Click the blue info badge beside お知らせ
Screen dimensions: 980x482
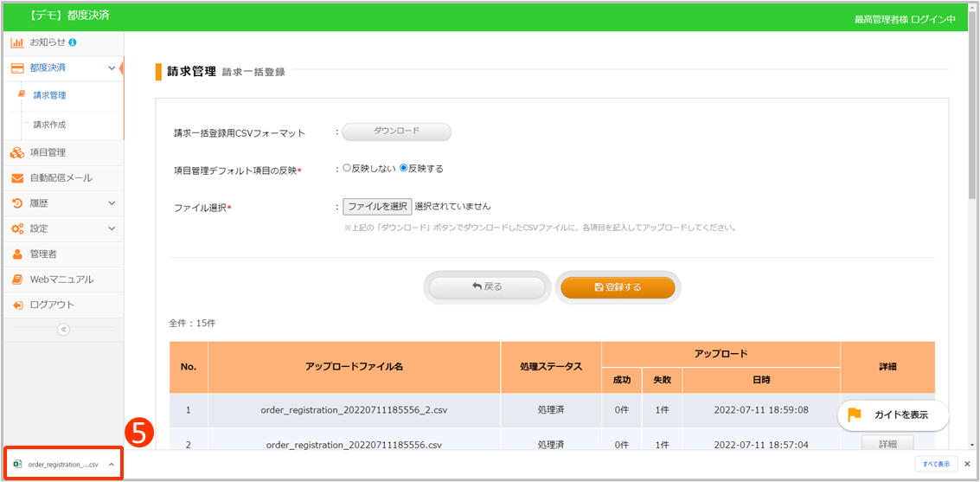pyautogui.click(x=73, y=42)
